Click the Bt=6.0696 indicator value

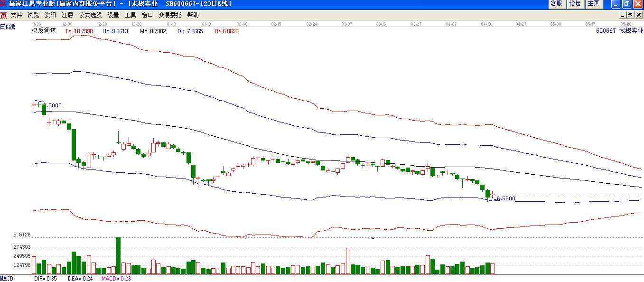pyautogui.click(x=227, y=31)
